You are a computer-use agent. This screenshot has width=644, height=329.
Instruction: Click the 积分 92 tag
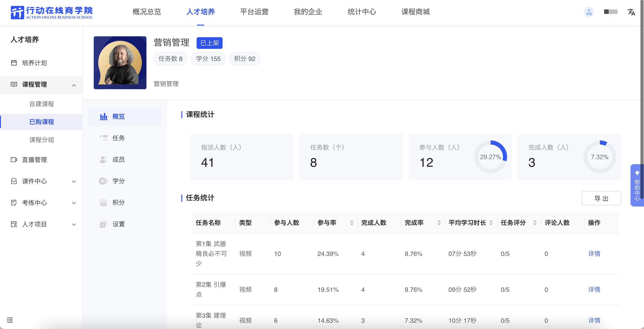coord(245,59)
